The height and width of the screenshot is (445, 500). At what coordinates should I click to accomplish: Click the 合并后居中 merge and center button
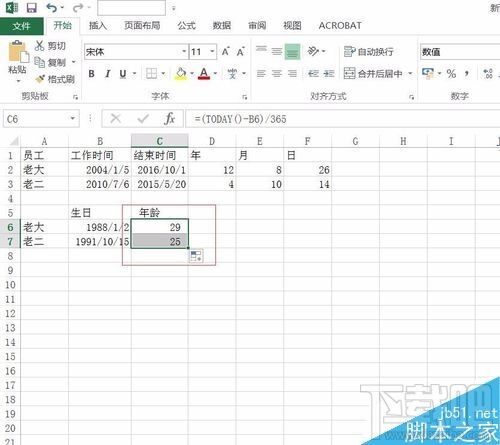pos(373,73)
